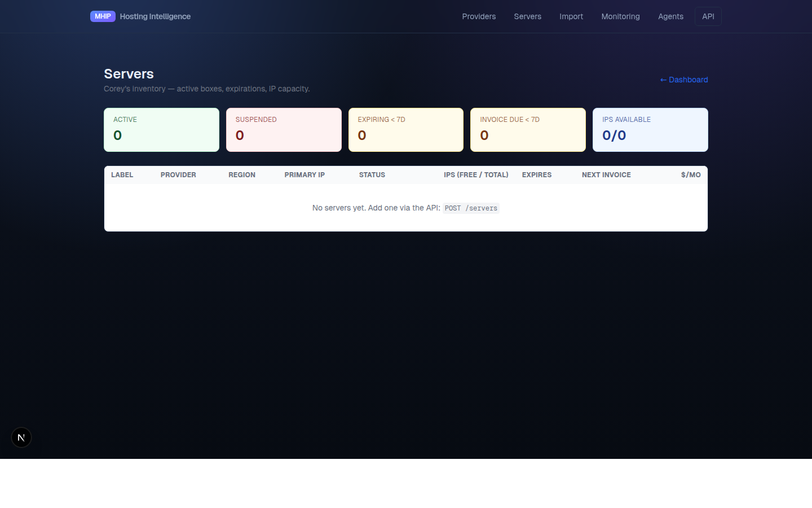Switch to the Monitoring section
Screen dimensions: 812x508
[620, 16]
